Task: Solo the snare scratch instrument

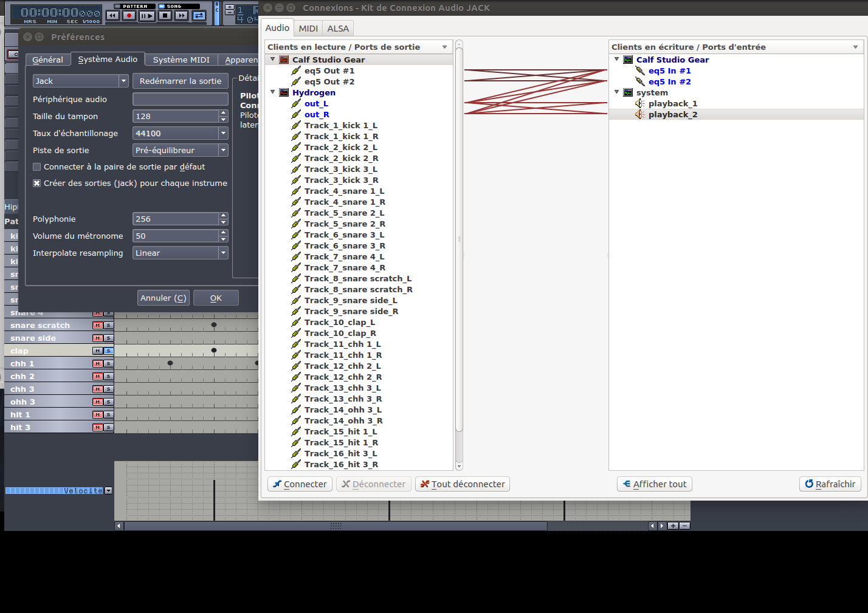Action: tap(108, 326)
